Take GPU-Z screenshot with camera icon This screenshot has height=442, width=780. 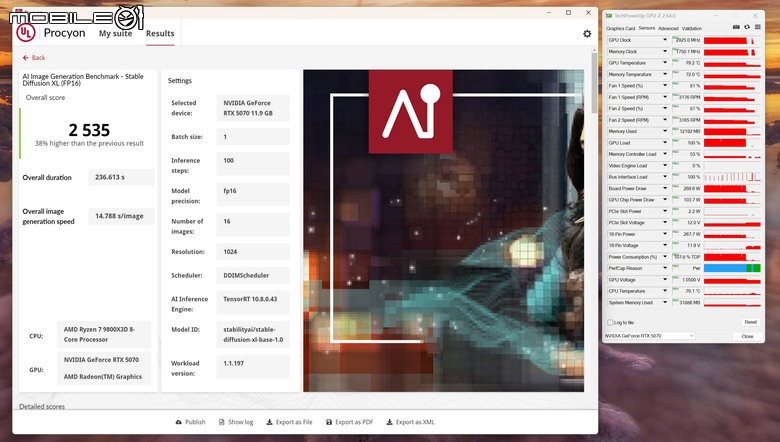click(x=736, y=27)
